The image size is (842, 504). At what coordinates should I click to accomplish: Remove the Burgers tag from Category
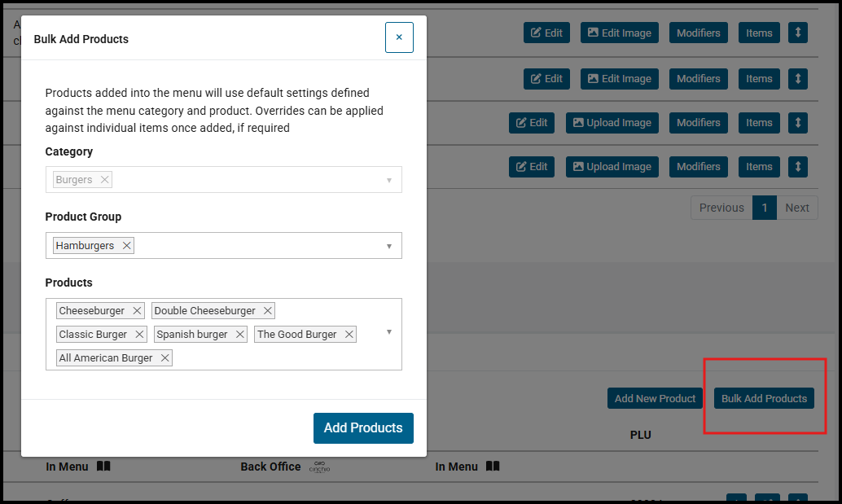104,180
